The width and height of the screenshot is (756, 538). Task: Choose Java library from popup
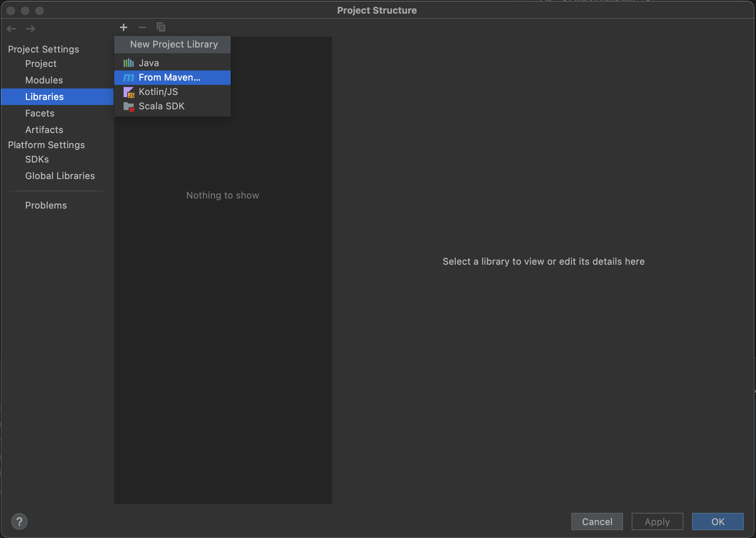pyautogui.click(x=149, y=63)
